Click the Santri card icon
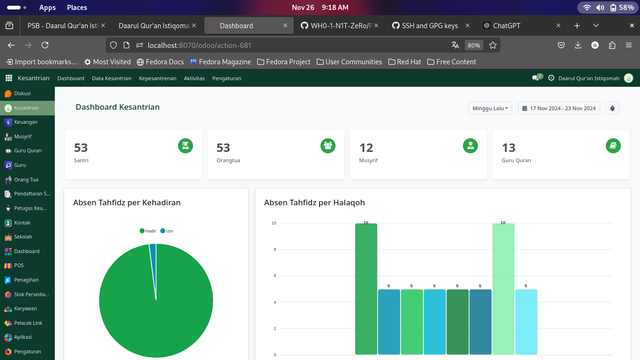640x360 pixels. (185, 146)
